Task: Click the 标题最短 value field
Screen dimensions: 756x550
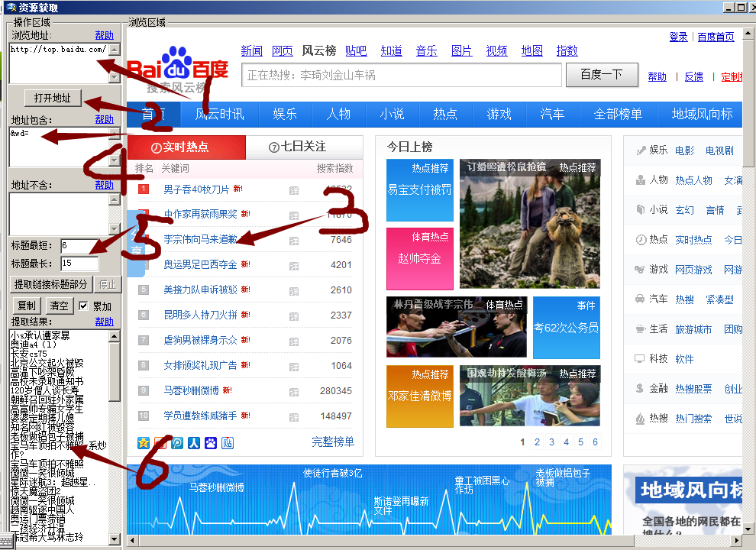Action: point(79,245)
